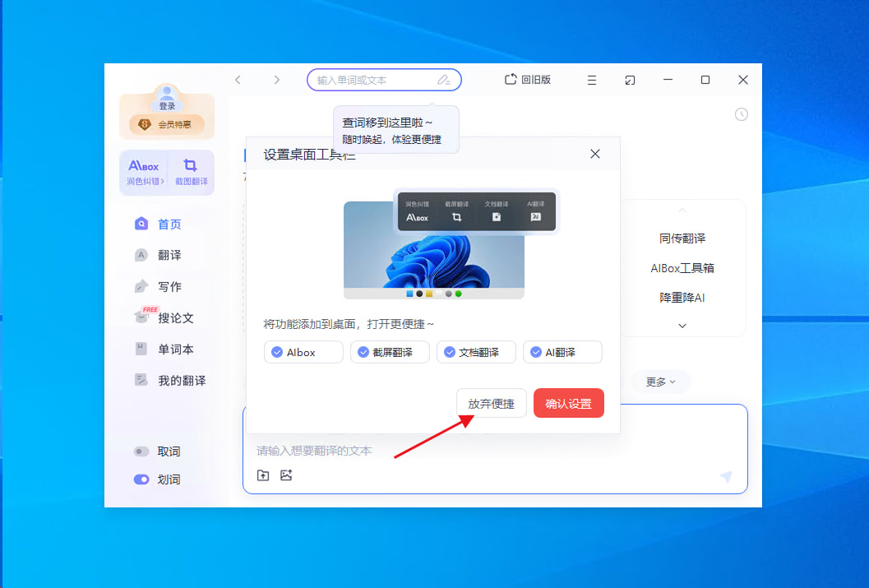Click the back navigation arrow
Screen dimensions: 869x588
tap(238, 80)
